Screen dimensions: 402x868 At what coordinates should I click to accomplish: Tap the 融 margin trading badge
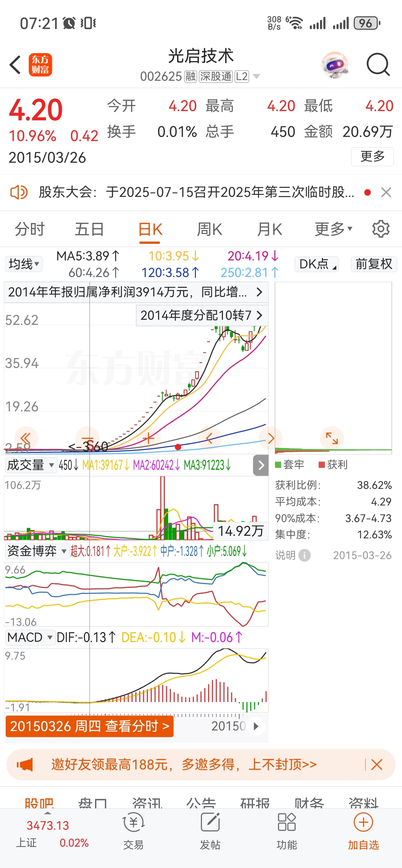[190, 77]
